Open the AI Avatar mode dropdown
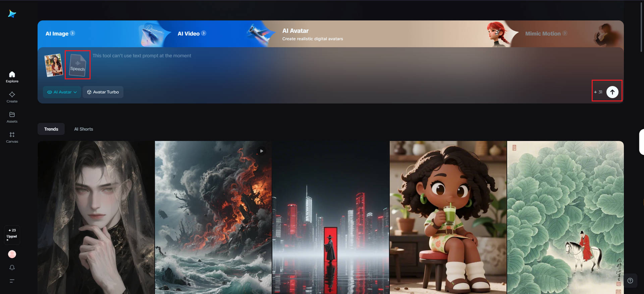 click(x=62, y=92)
